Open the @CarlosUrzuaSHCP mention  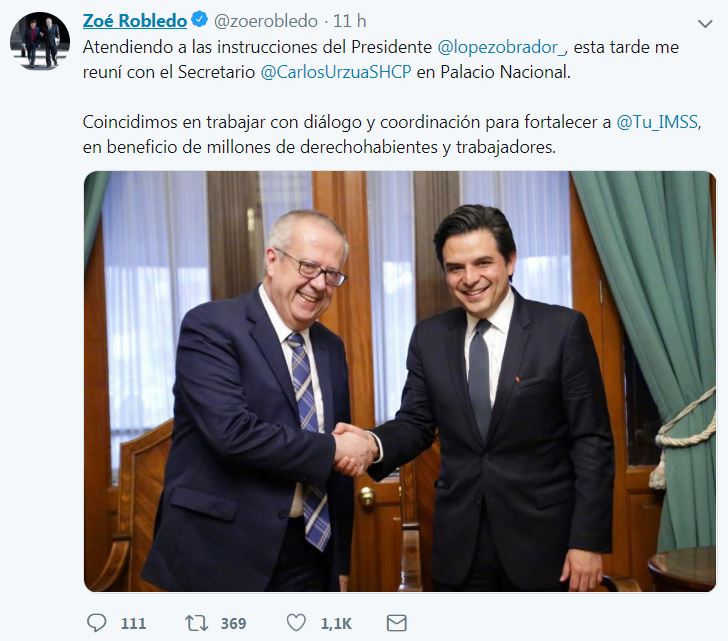(x=336, y=72)
